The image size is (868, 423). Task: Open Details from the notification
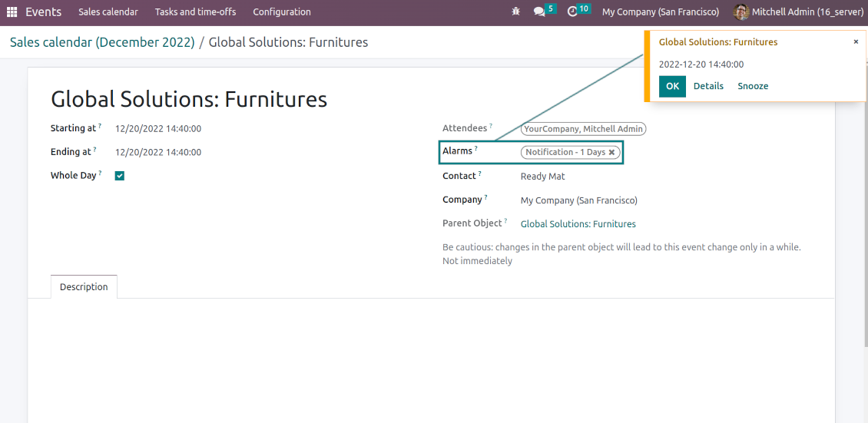[x=708, y=86]
